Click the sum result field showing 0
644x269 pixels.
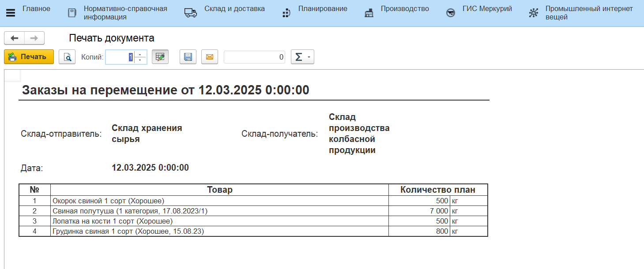(x=254, y=57)
